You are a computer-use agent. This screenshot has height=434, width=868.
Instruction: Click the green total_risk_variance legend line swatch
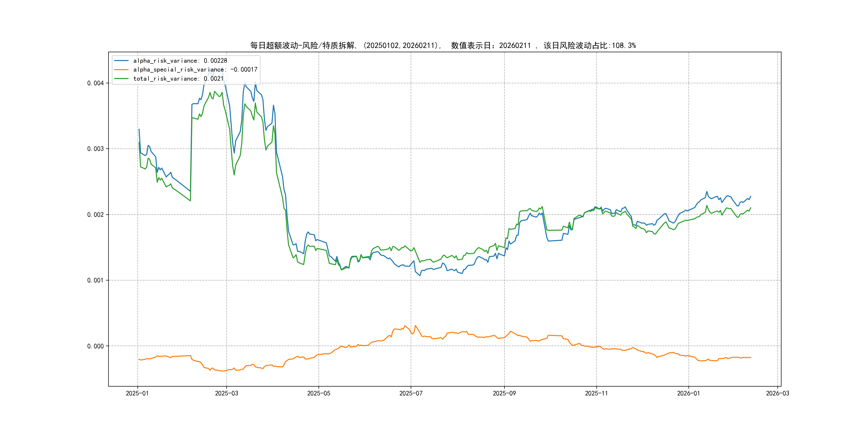[x=121, y=78]
